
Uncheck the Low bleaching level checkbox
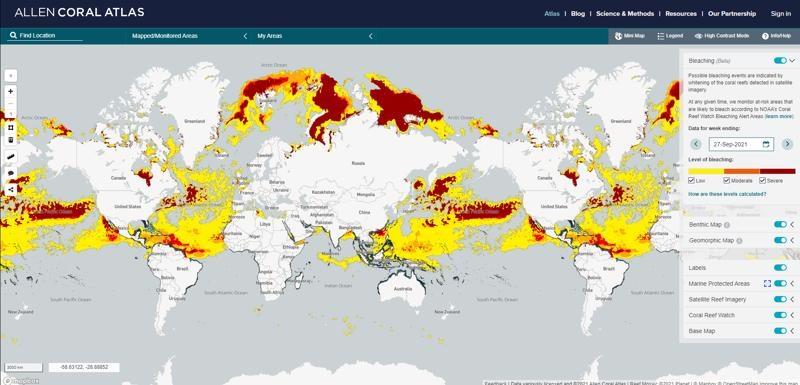tap(691, 181)
